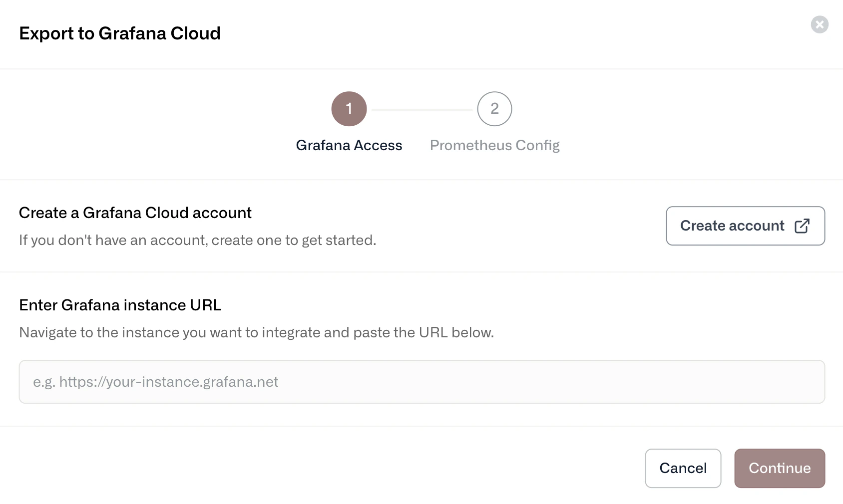Click the account creation helper text

(x=197, y=240)
